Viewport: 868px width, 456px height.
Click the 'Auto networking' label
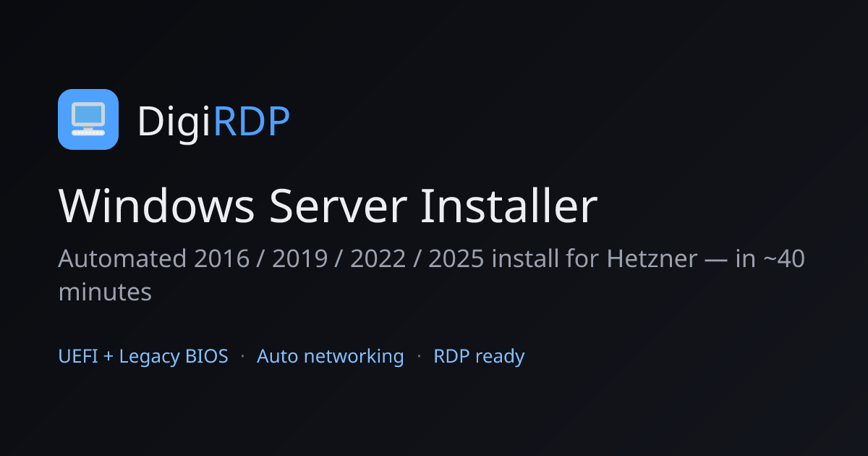(x=331, y=356)
